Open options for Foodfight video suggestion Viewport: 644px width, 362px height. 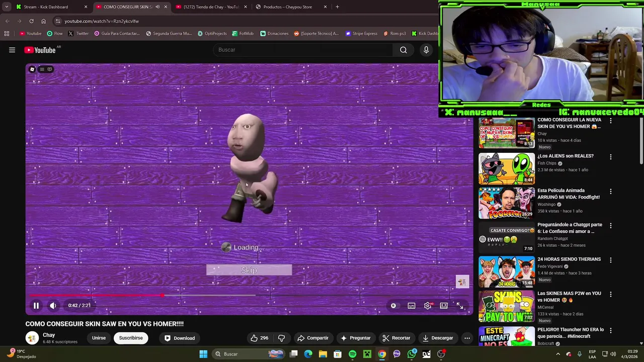pyautogui.click(x=611, y=192)
